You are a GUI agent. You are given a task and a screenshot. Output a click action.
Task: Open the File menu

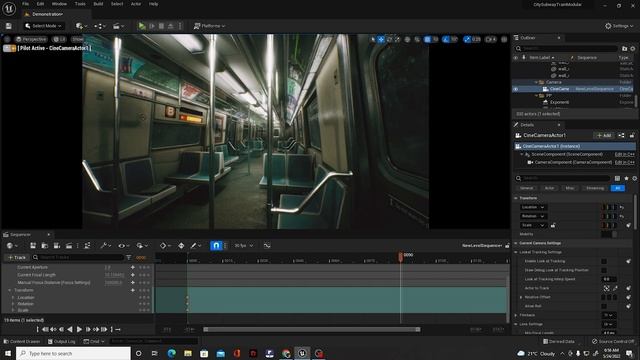click(25, 4)
